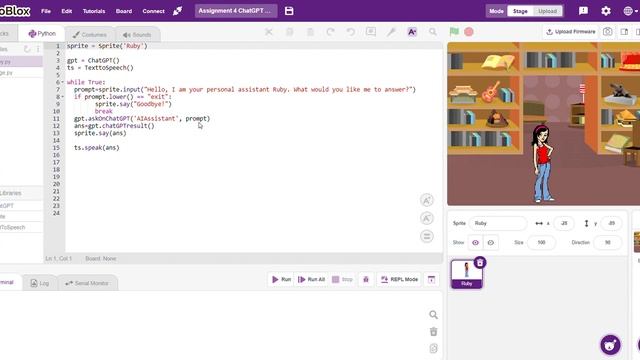The height and width of the screenshot is (360, 640).
Task: Click the Assignment 4 ChatGPT project title field
Action: point(236,11)
